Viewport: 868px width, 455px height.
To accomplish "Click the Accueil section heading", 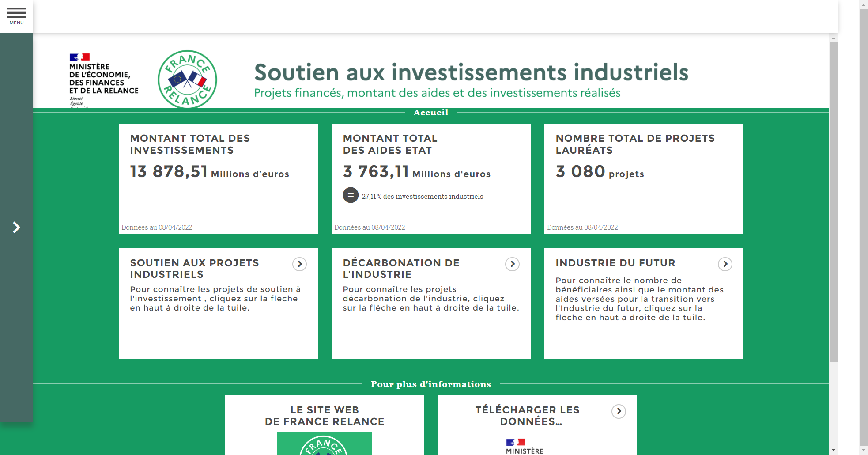I will coord(431,113).
